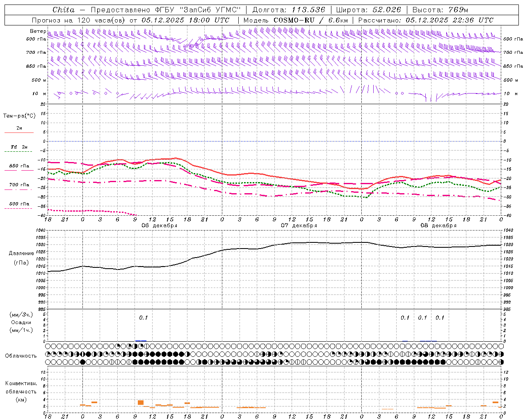The image size is (525, 420).
Task: Click the "(мм/3ч.)" precipitation unit label
Action: [x=21, y=315]
